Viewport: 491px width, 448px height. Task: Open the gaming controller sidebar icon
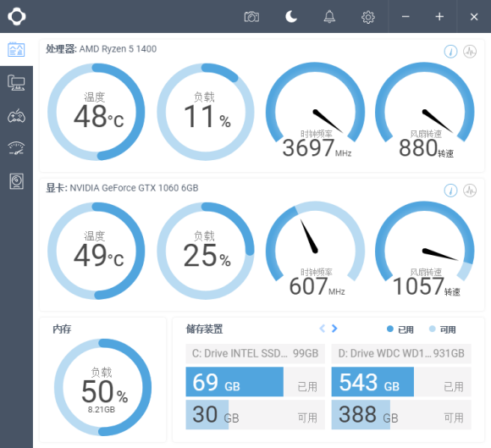pyautogui.click(x=16, y=116)
